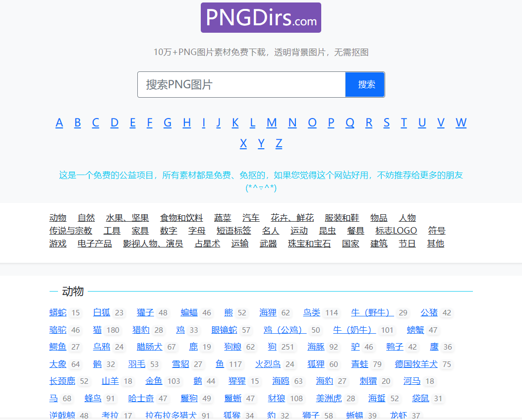Go to 人物 category
The width and height of the screenshot is (522, 420).
click(407, 218)
